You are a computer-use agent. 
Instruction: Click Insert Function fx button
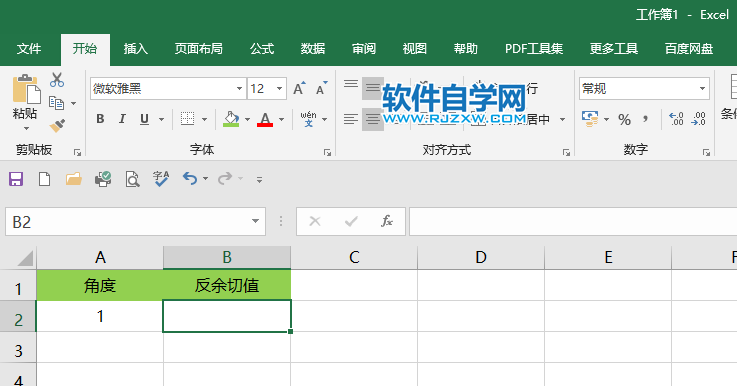(386, 221)
